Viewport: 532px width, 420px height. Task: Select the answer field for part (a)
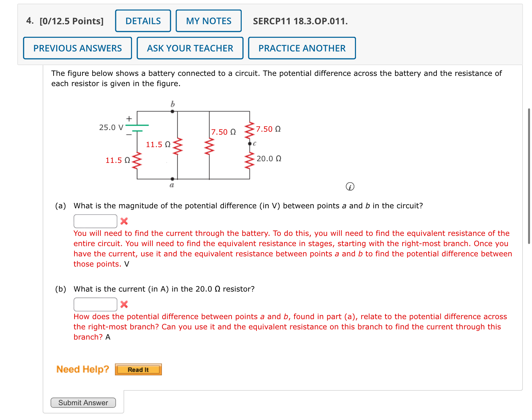(95, 221)
